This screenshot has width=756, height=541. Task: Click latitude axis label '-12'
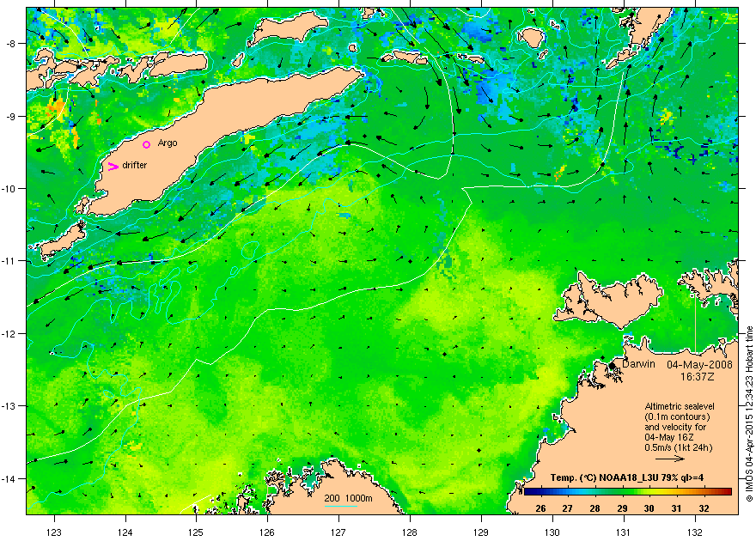point(9,334)
